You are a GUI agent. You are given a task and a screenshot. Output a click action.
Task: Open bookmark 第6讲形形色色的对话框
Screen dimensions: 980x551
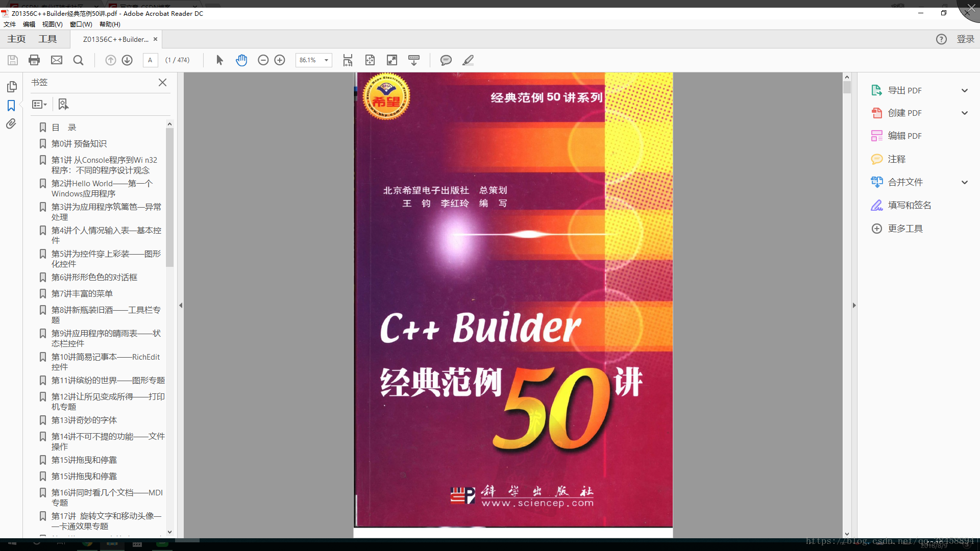(94, 278)
